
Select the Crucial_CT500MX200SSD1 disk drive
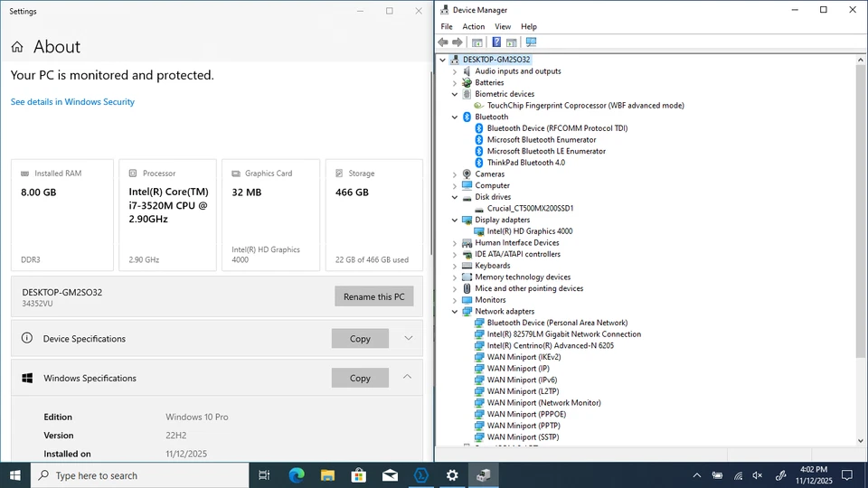(x=530, y=209)
